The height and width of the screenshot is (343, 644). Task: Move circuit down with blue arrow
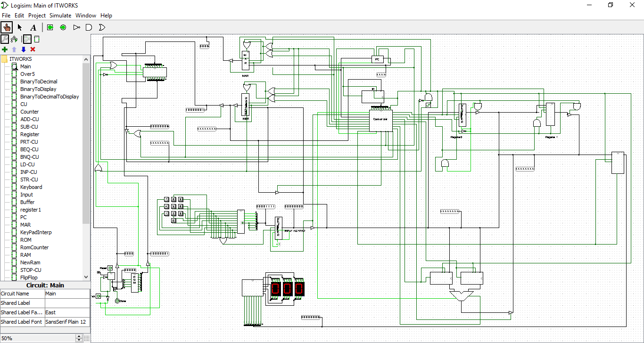[x=24, y=49]
